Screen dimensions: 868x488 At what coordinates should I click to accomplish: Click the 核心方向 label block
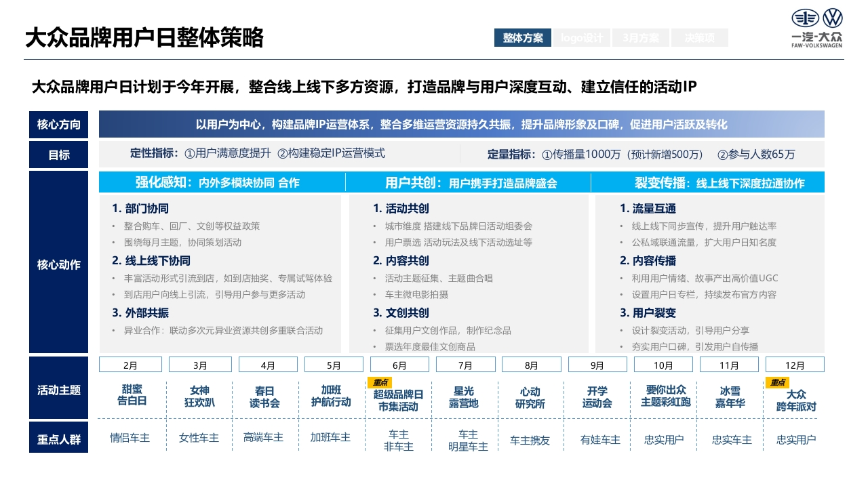tap(59, 125)
